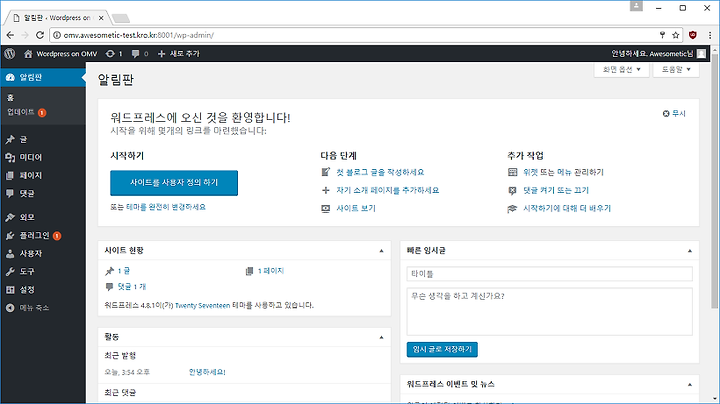Open the 사용자 users menu in sidebar
This screenshot has height=404, width=720.
pos(43,253)
